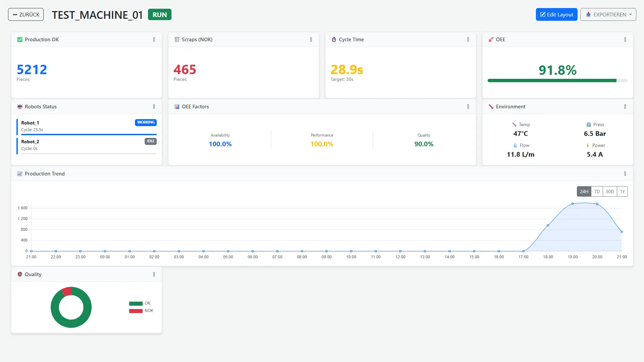Click the green OEE progress bar
The height and width of the screenshot is (362, 644).
[552, 81]
